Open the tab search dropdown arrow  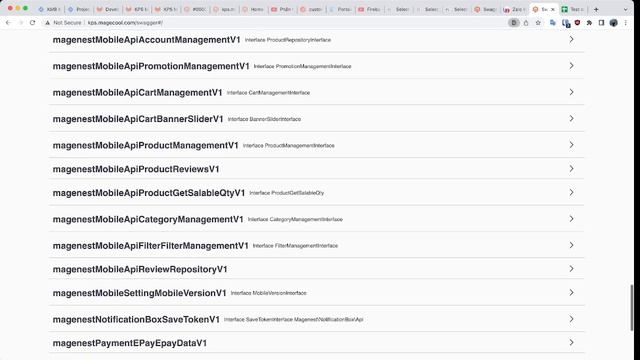click(x=625, y=9)
